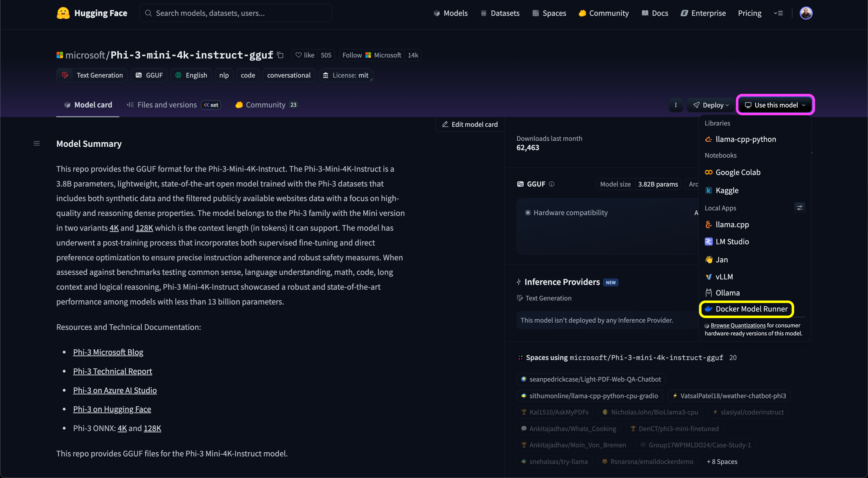
Task: Open the Community tab with 23 discussions
Action: click(266, 105)
